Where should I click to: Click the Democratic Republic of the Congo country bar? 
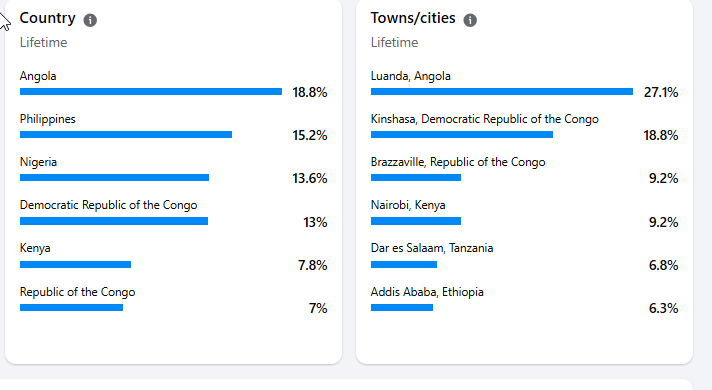(114, 221)
